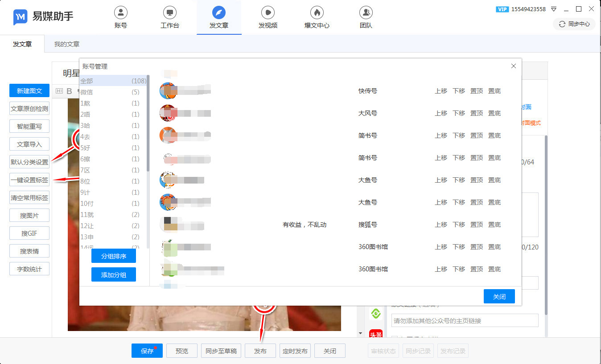The image size is (601, 364).
Task: Click the original link input field
Action: tap(465, 321)
